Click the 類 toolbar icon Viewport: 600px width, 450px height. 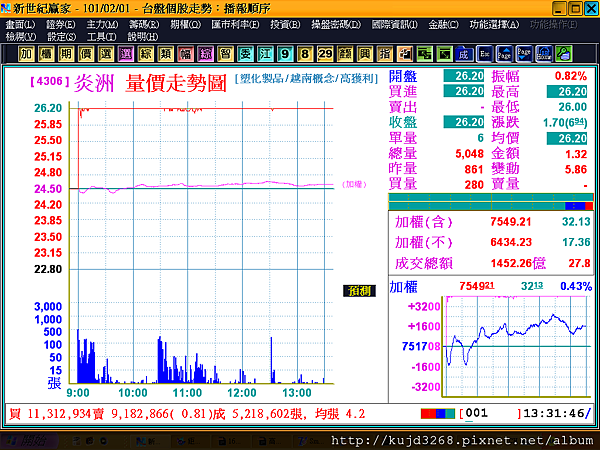pos(166,54)
